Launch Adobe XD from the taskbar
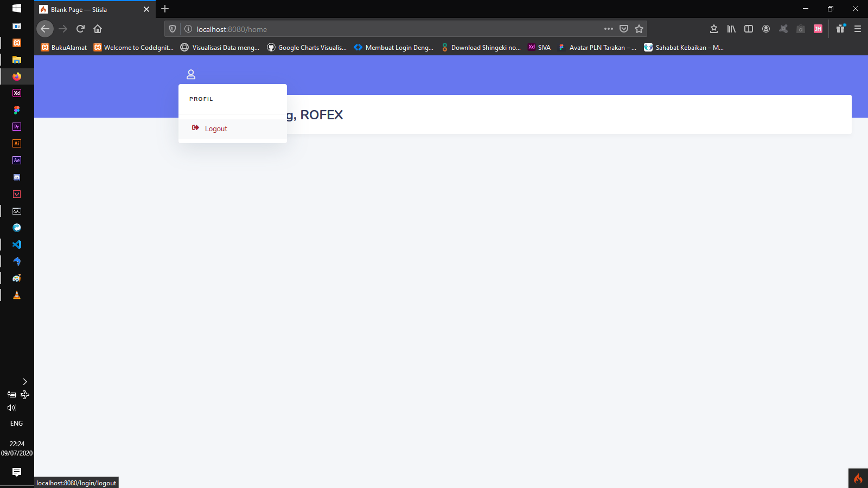The height and width of the screenshot is (488, 868). [16, 93]
